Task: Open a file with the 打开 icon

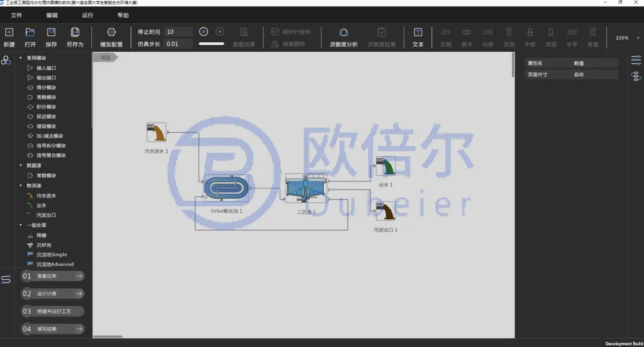Action: point(30,32)
